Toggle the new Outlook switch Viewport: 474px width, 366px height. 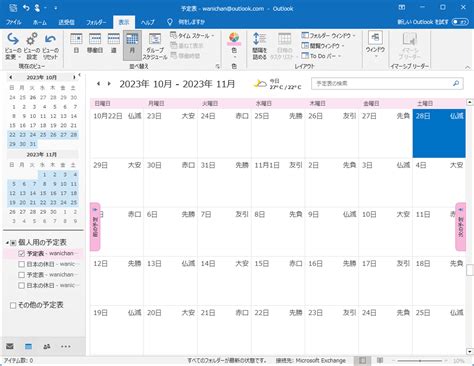point(460,22)
